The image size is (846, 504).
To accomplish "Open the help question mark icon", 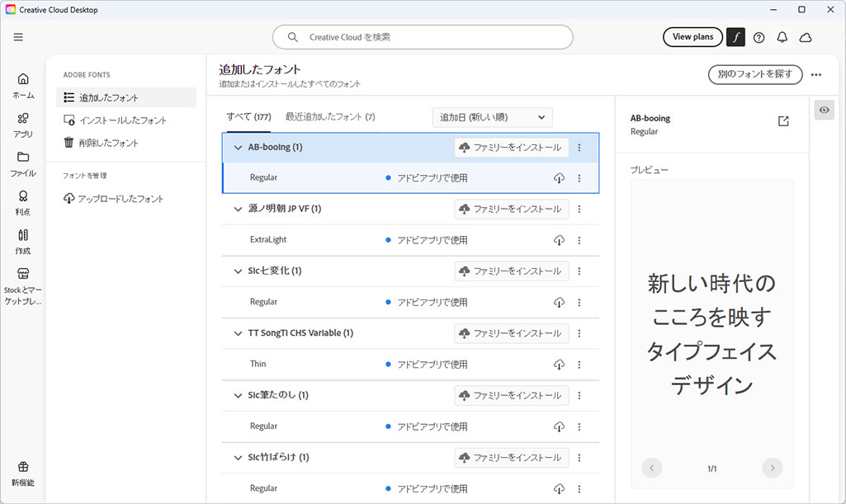I will pos(759,37).
